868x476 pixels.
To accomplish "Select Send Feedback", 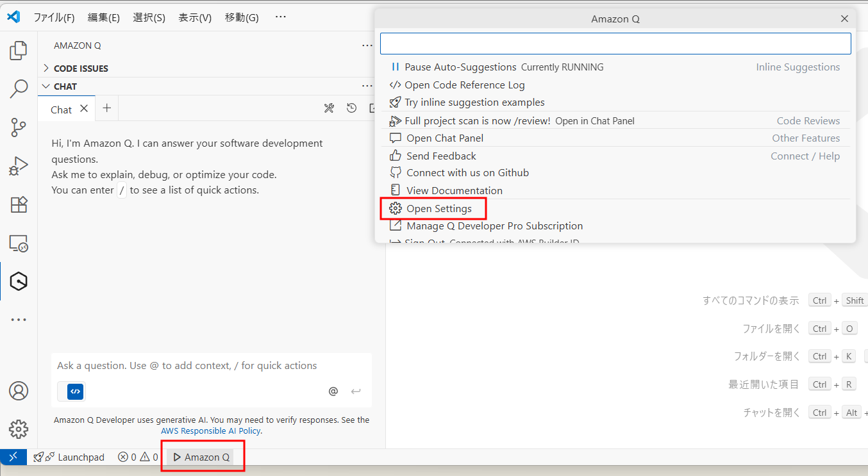I will pyautogui.click(x=615, y=156).
